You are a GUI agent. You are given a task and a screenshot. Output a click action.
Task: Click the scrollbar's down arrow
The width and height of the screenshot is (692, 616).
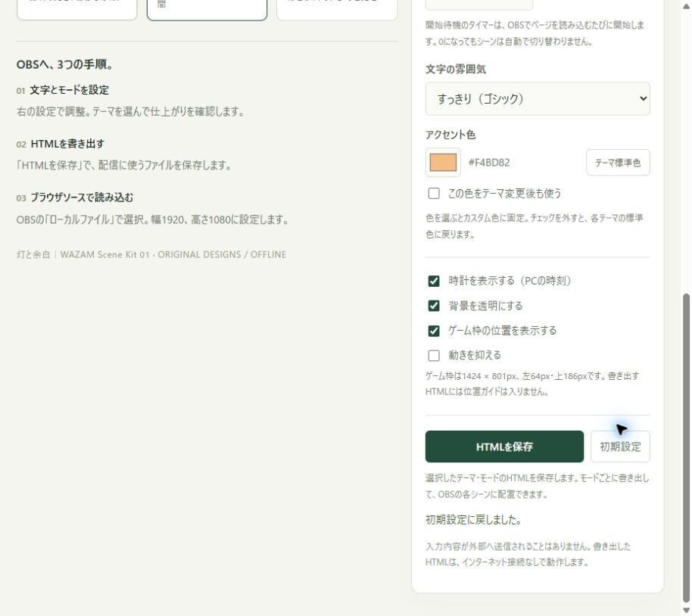686,611
